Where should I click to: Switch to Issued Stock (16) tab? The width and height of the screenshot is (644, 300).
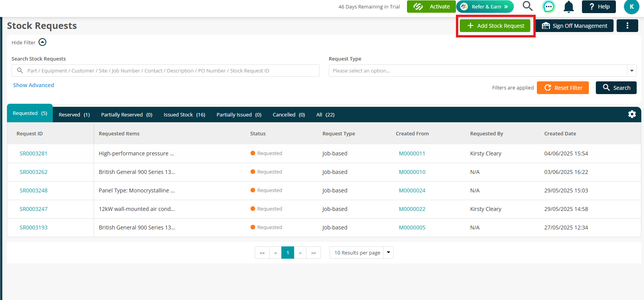pyautogui.click(x=184, y=115)
